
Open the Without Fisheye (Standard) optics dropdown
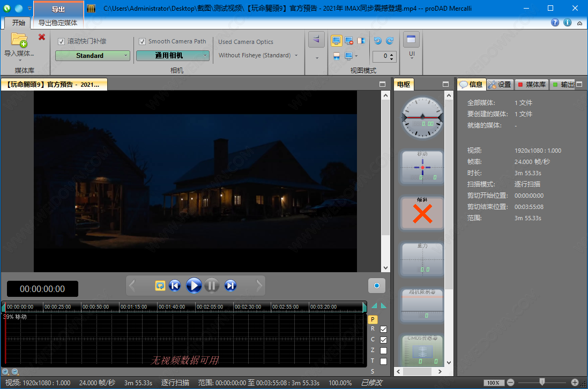point(258,56)
